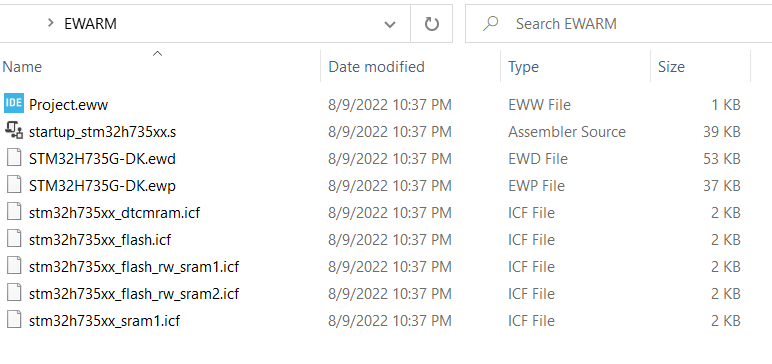Image resolution: width=772 pixels, height=364 pixels.
Task: Click the startup_stm32h735xx.s assembler file icon
Action: click(x=14, y=131)
